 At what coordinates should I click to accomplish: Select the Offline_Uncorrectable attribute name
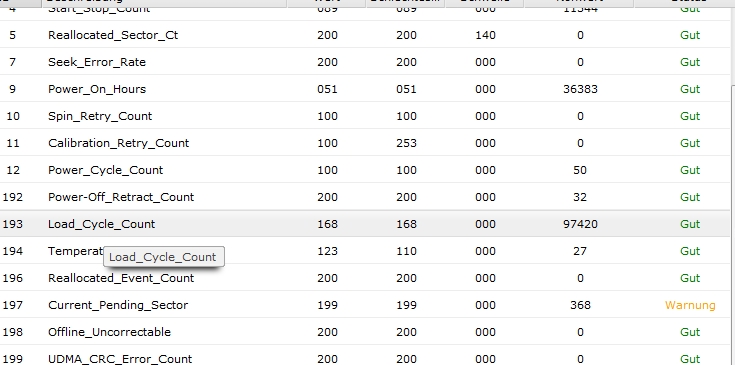pos(109,332)
